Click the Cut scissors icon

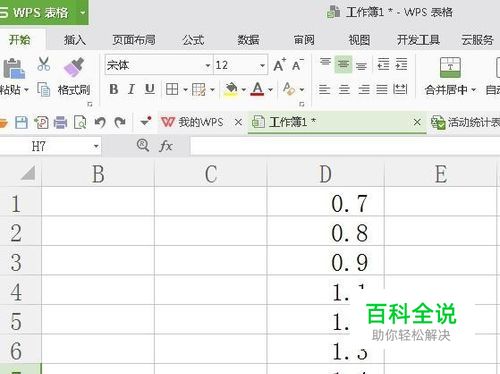43,64
